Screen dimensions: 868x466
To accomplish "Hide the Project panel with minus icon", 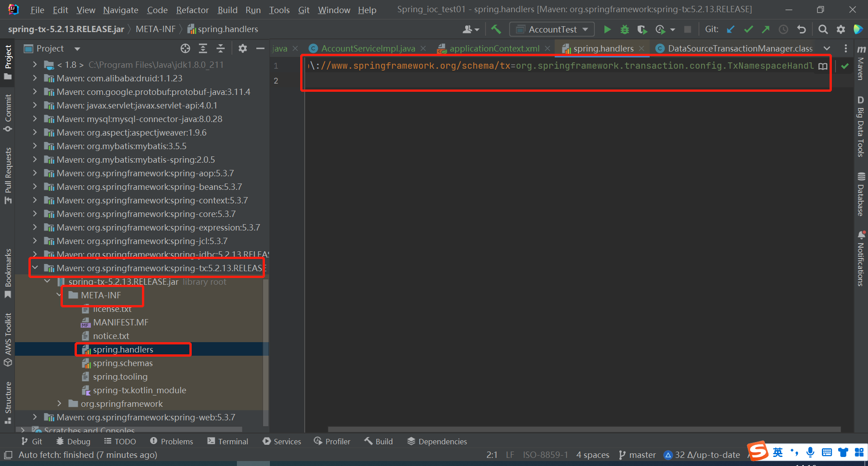I will pyautogui.click(x=260, y=48).
